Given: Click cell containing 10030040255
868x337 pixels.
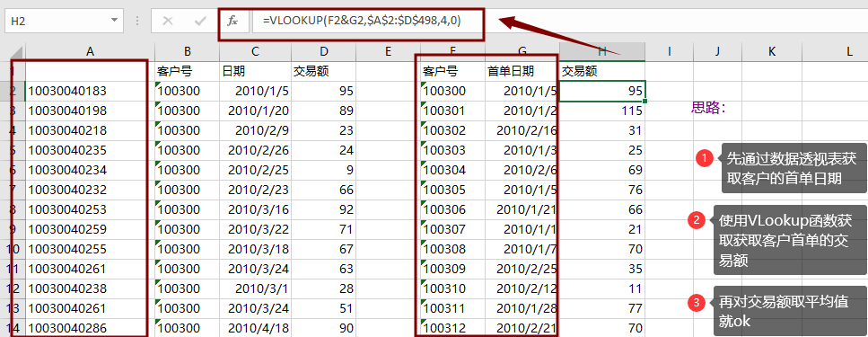Looking at the screenshot, I should tap(90, 250).
